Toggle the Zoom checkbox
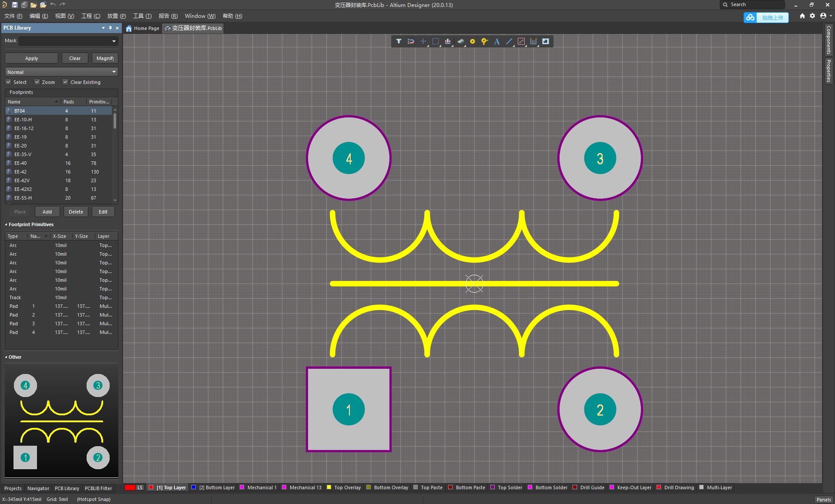Viewport: 835px width, 504px height. (37, 82)
